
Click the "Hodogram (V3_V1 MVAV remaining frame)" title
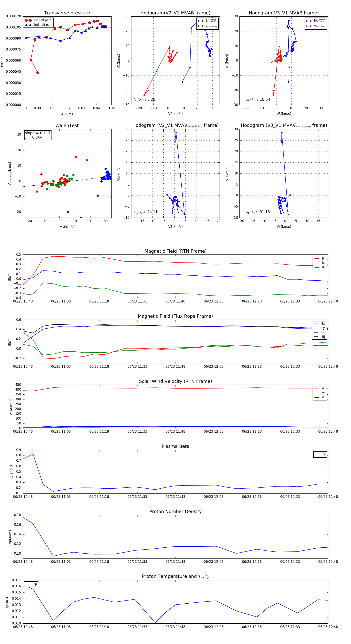pos(284,125)
